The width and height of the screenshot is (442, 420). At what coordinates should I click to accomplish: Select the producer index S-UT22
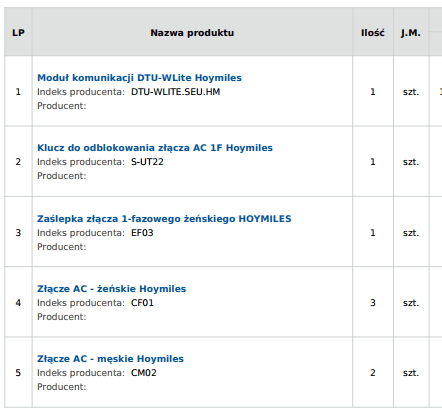point(147,162)
